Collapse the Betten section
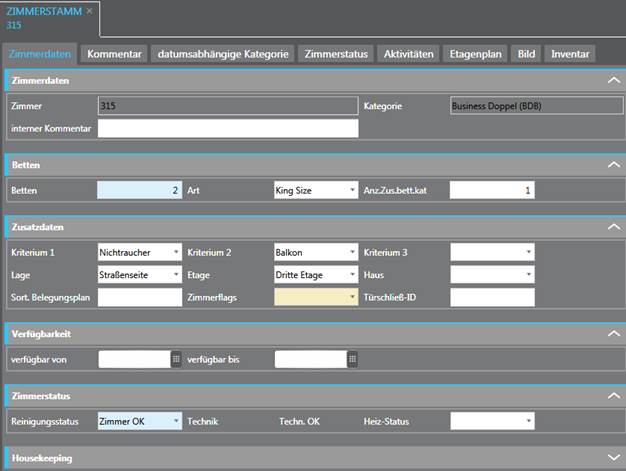This screenshot has width=626, height=471. [613, 164]
